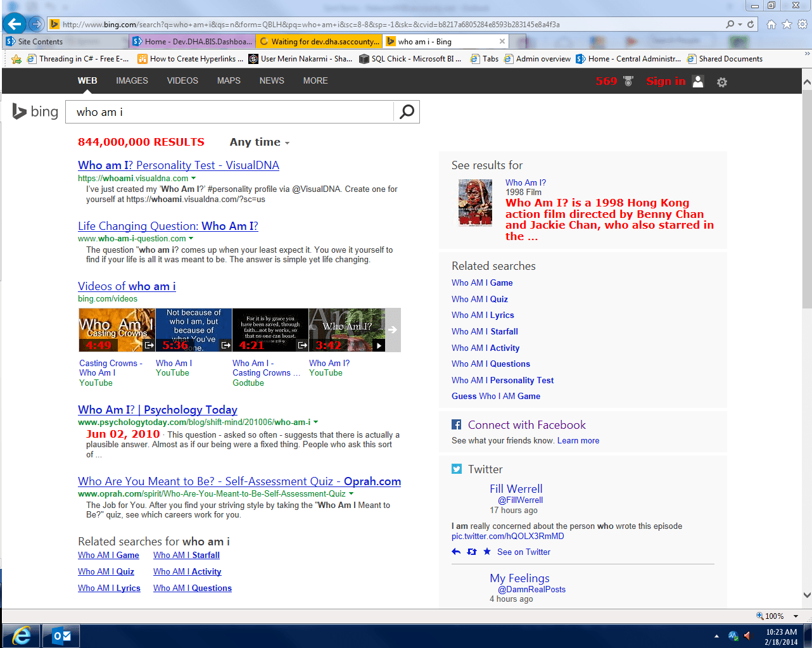The image size is (812, 648).
Task: Open Who Am I? Psychology Today result
Action: (x=158, y=410)
